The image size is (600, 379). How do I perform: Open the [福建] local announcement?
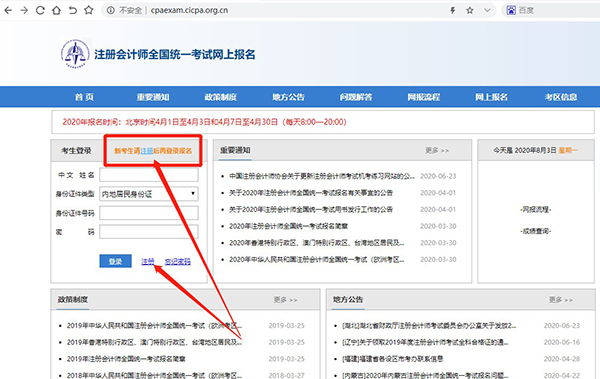(x=393, y=359)
